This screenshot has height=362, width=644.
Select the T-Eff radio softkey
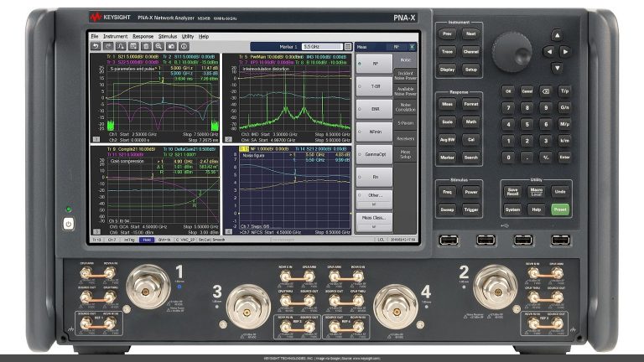374,86
